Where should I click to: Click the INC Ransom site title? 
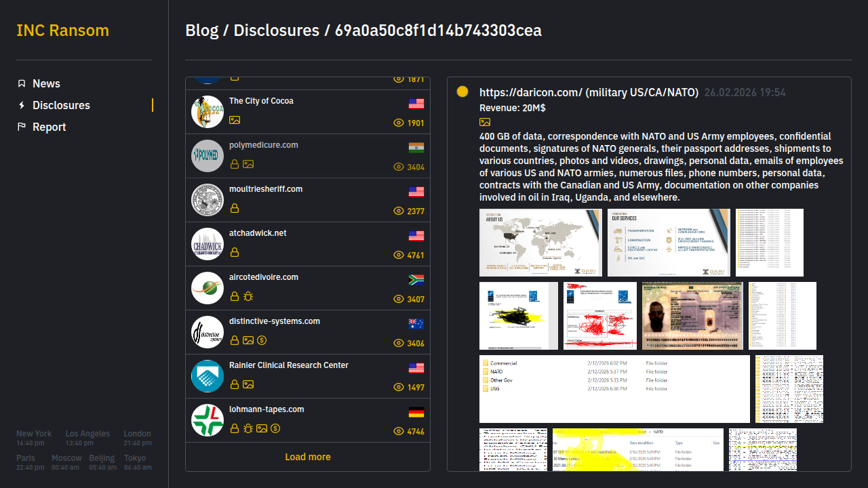[x=62, y=30]
